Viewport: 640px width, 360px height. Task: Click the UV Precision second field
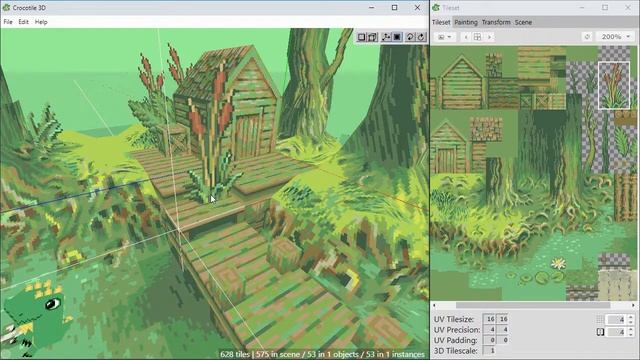pos(502,329)
